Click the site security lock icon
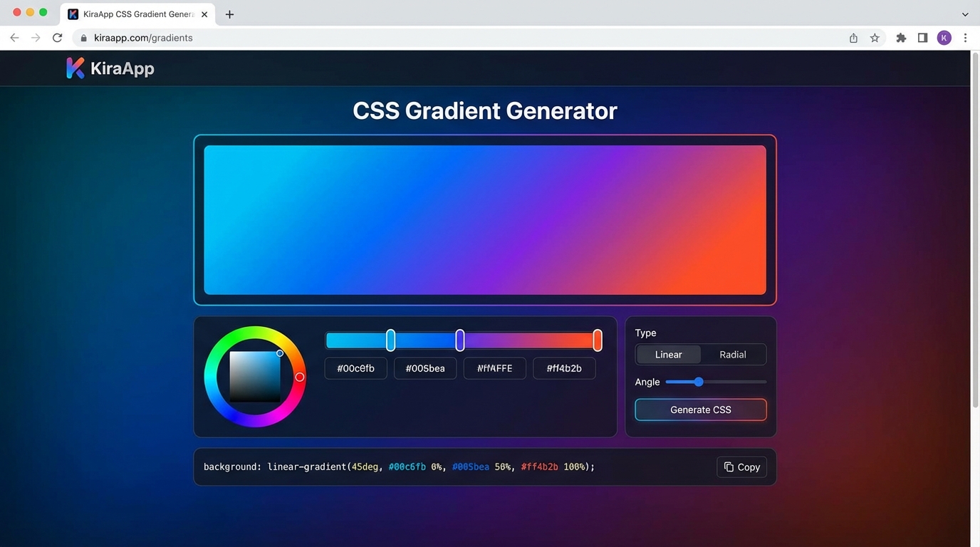This screenshot has height=547, width=980. (x=83, y=38)
